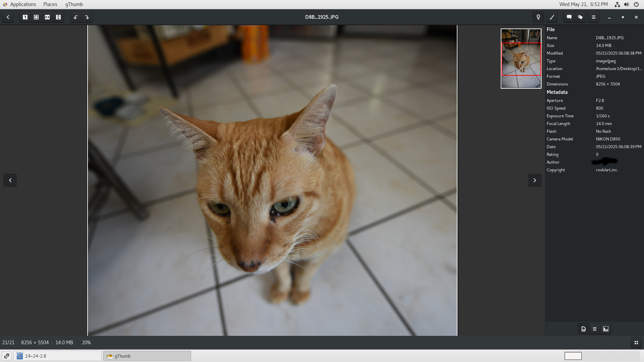Select the properties view icon in sidebar
The width and height of the screenshot is (644, 362).
pyautogui.click(x=584, y=329)
